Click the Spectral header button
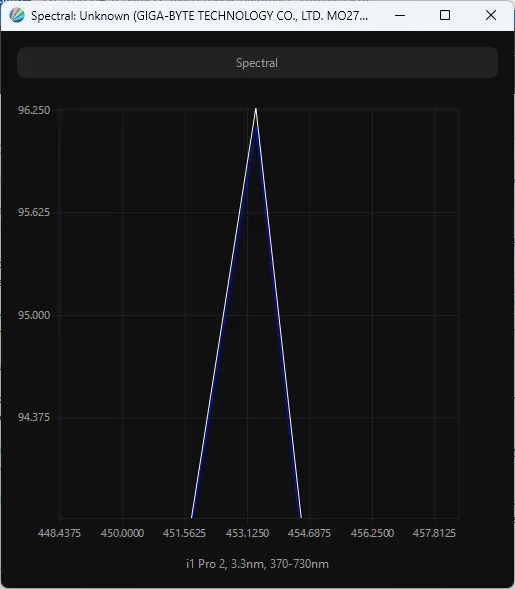The width and height of the screenshot is (515, 589). pos(257,63)
